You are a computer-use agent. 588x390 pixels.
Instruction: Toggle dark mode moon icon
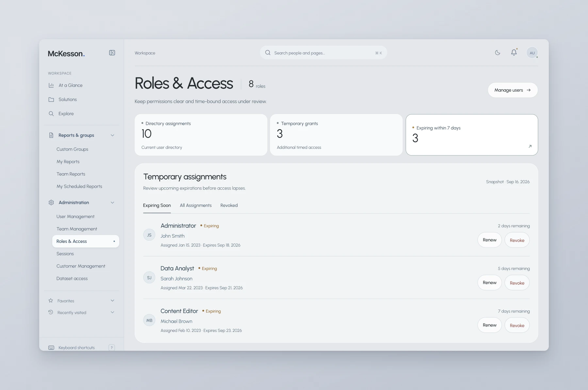click(498, 52)
